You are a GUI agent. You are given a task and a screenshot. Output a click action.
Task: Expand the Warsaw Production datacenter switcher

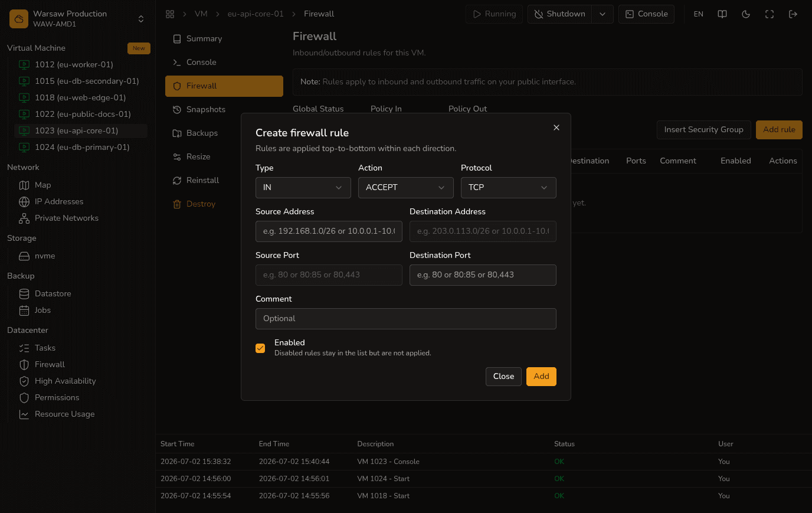[x=141, y=19]
